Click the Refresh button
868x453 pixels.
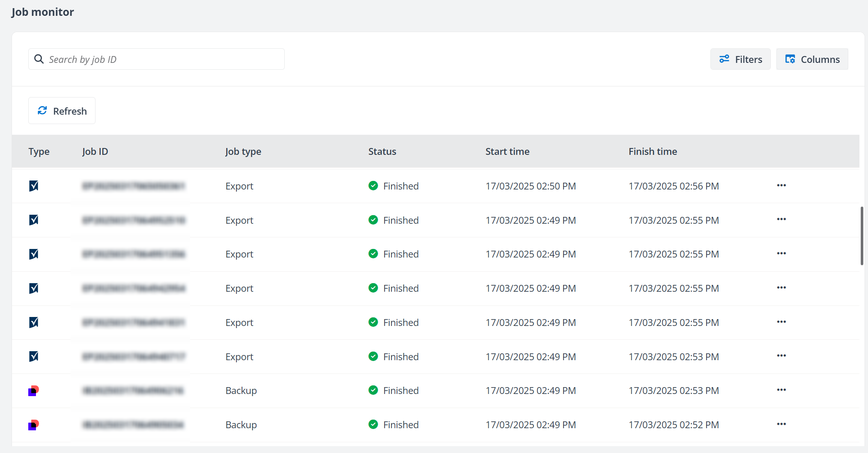point(62,110)
